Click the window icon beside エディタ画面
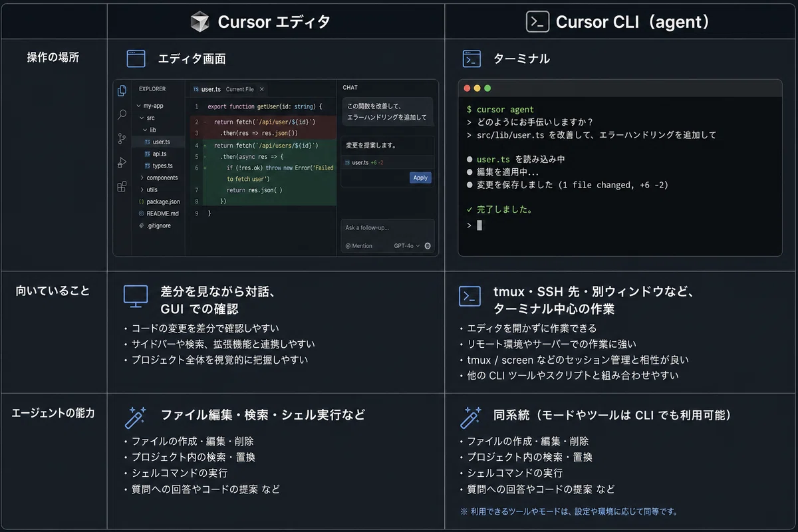 (x=136, y=59)
